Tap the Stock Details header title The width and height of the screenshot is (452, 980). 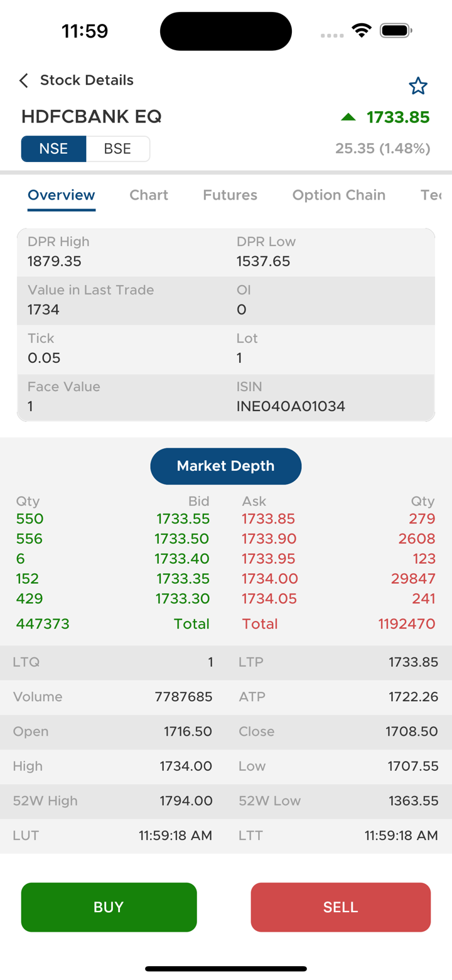[87, 80]
